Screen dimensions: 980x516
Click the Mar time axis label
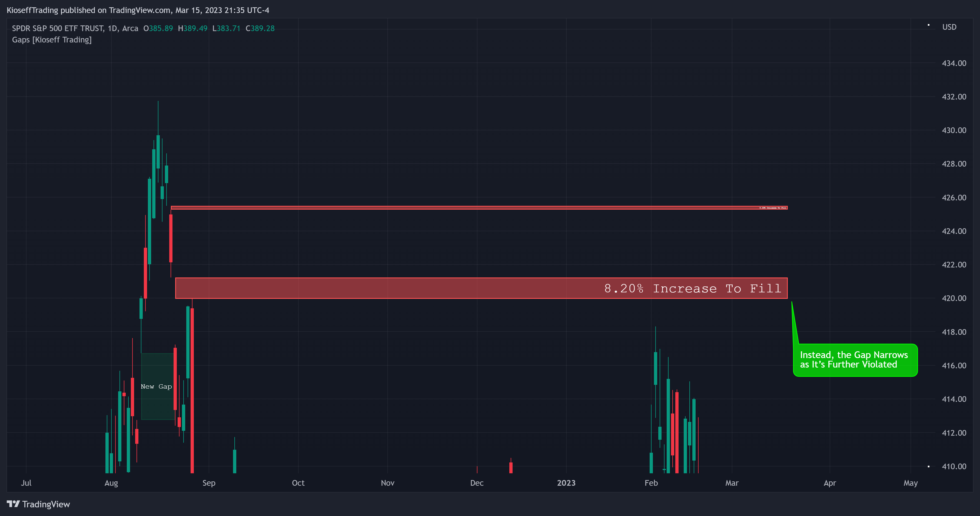[732, 483]
